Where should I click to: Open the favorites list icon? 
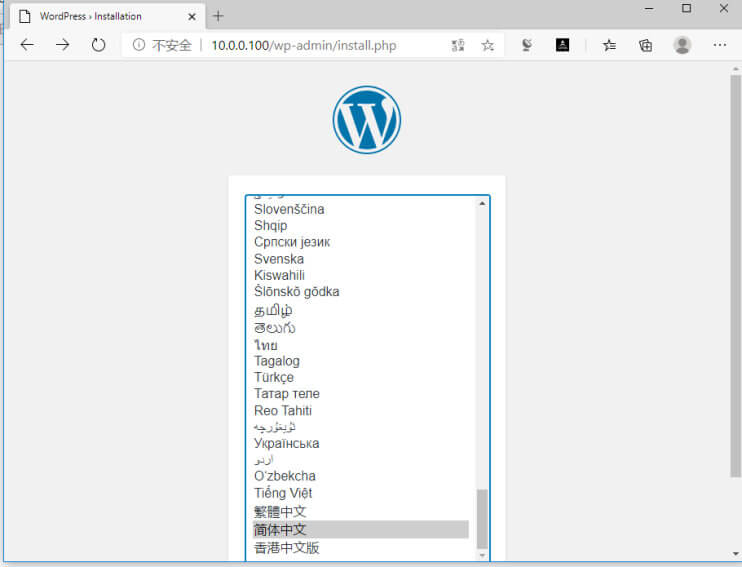click(609, 45)
